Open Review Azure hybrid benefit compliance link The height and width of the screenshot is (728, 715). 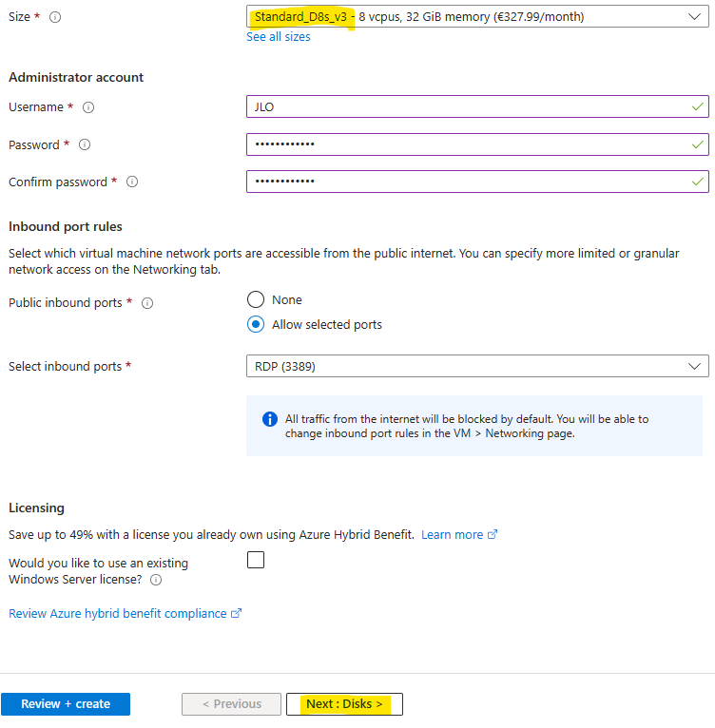(118, 614)
